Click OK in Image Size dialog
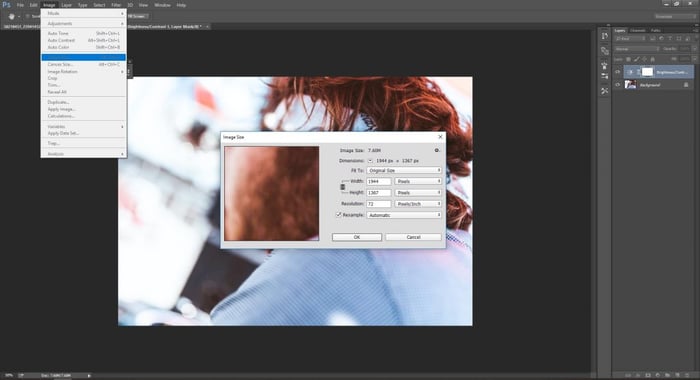700x380 pixels. coord(357,237)
